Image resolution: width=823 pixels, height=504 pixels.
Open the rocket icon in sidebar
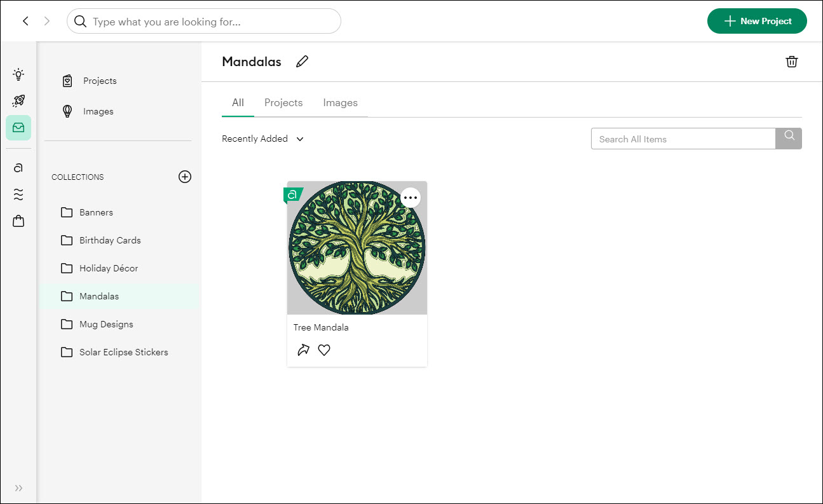point(18,101)
